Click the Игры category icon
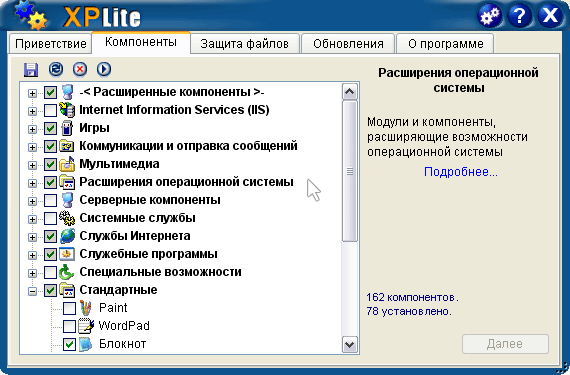Image resolution: width=570 pixels, height=375 pixels. coord(67,128)
